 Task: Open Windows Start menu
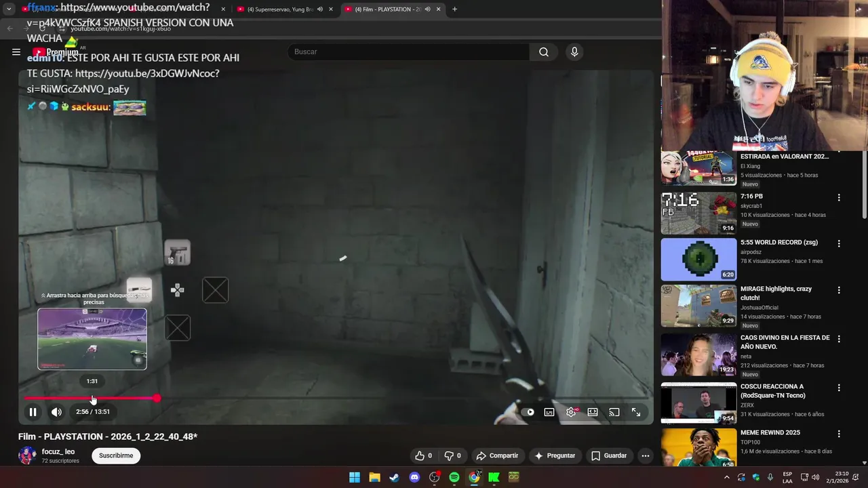pyautogui.click(x=355, y=477)
